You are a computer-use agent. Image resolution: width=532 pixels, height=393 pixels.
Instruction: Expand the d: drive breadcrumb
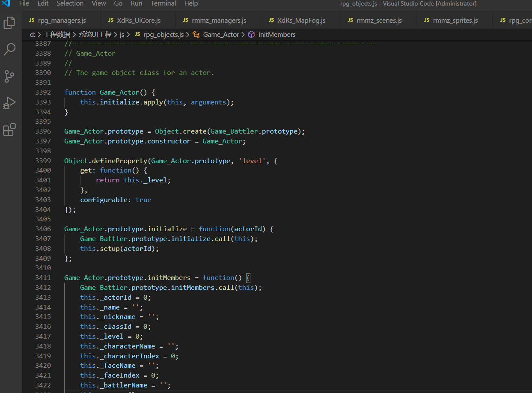(x=33, y=34)
